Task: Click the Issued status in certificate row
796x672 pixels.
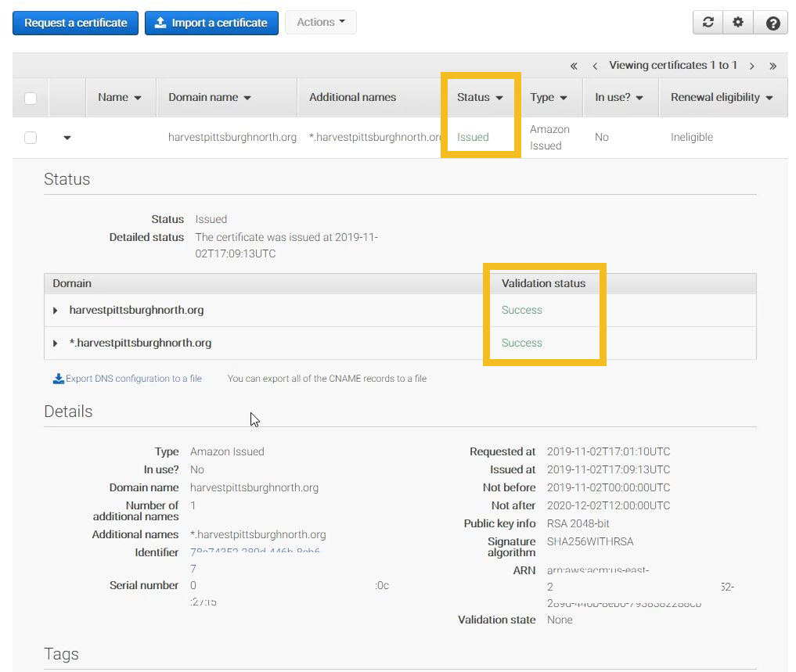Action: pos(473,137)
